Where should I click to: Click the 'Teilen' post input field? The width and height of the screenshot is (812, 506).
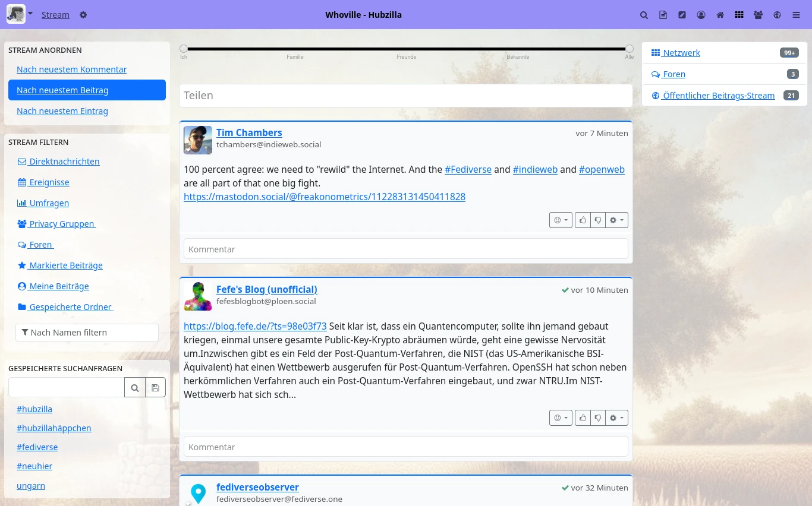pos(405,96)
